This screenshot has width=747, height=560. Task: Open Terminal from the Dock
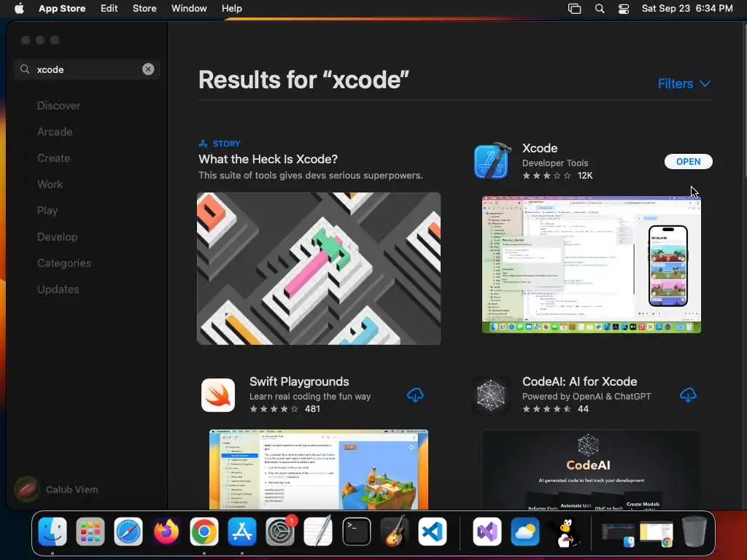356,532
